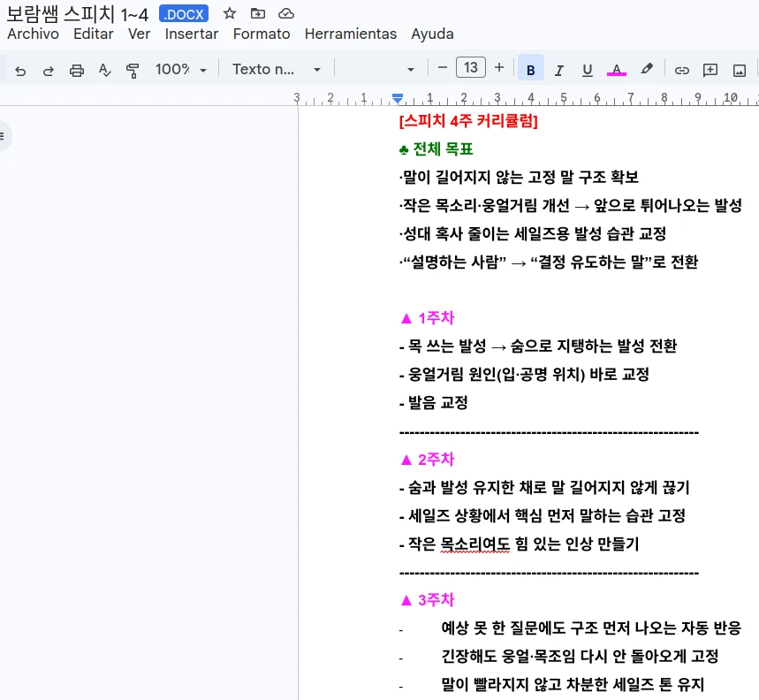
Task: Activate the paint format roller icon
Action: click(x=133, y=71)
